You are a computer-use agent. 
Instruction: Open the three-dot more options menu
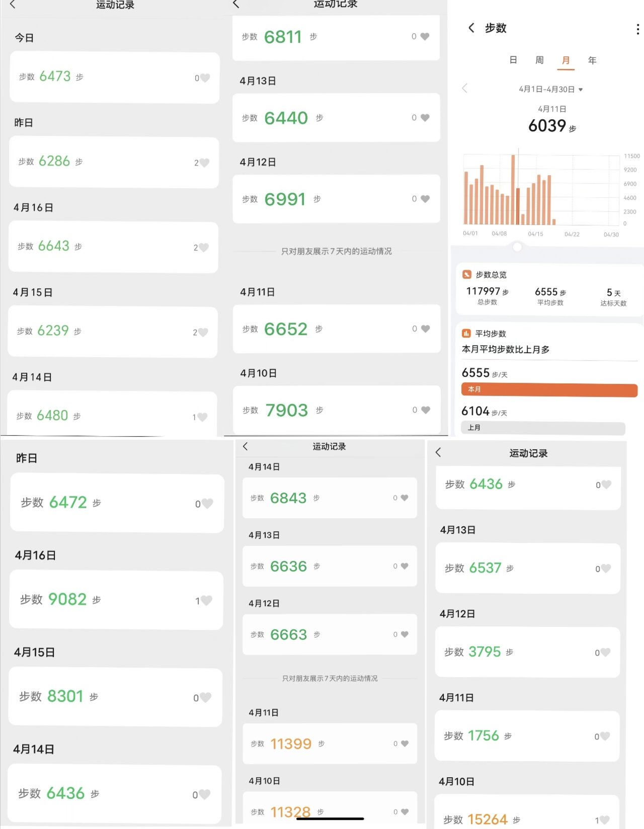tap(637, 29)
